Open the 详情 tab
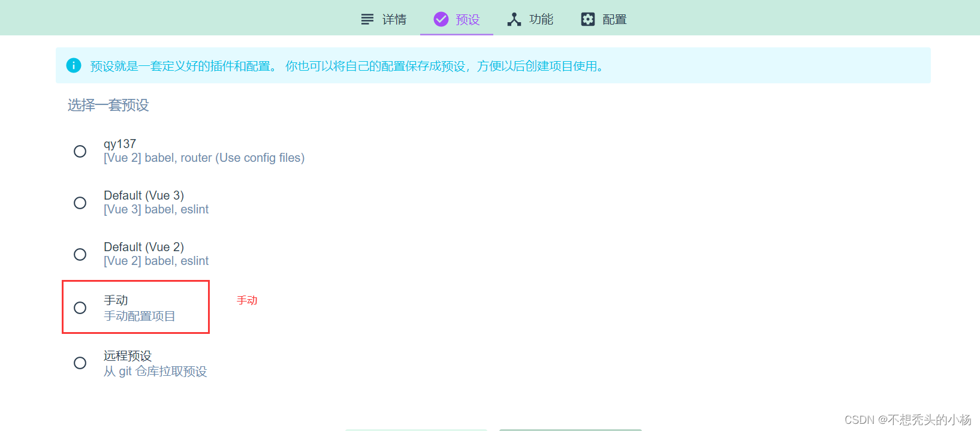Image resolution: width=980 pixels, height=431 pixels. click(x=384, y=19)
